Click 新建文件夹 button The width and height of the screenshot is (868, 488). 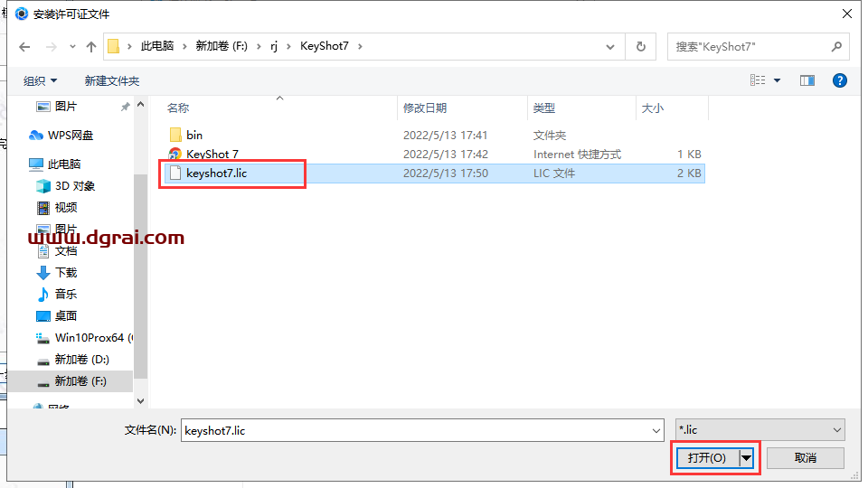point(112,80)
